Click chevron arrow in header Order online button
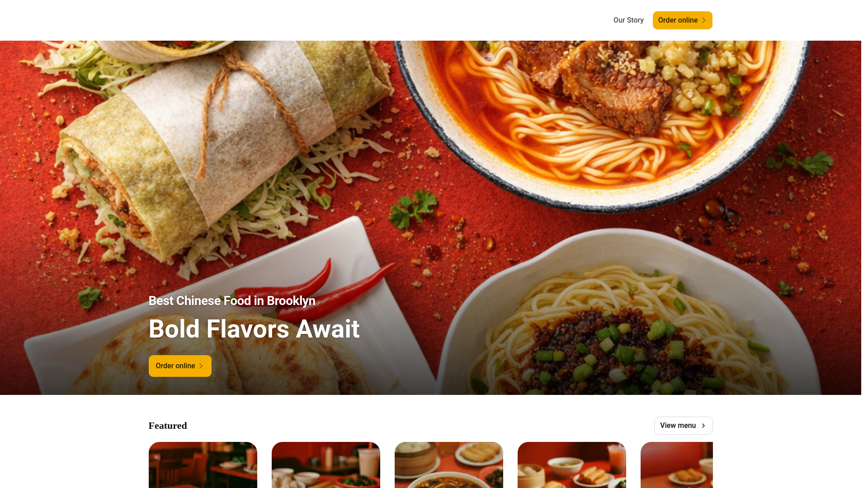Image resolution: width=868 pixels, height=488 pixels. [x=703, y=20]
